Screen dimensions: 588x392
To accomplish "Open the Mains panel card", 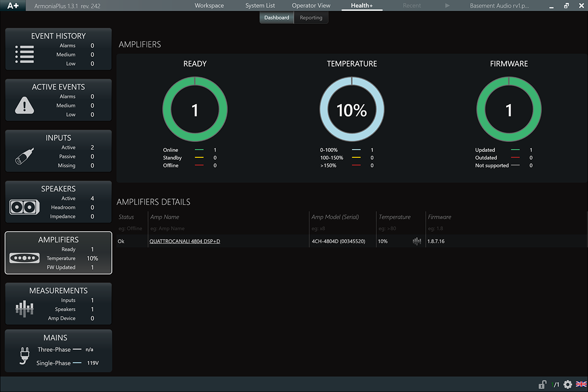I will pyautogui.click(x=58, y=351).
